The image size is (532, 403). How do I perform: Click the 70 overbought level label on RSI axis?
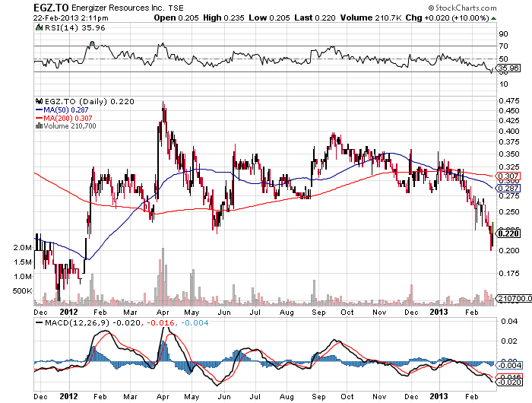[x=503, y=46]
